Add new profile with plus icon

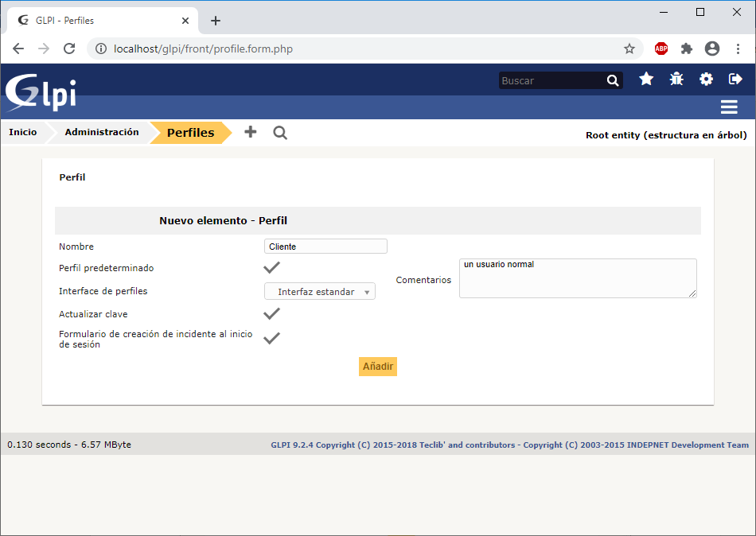tap(250, 133)
